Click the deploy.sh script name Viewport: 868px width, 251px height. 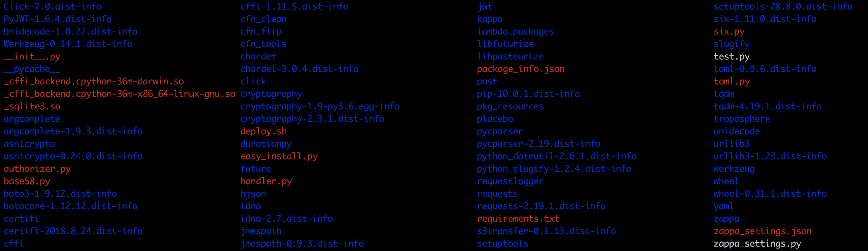pos(263,131)
